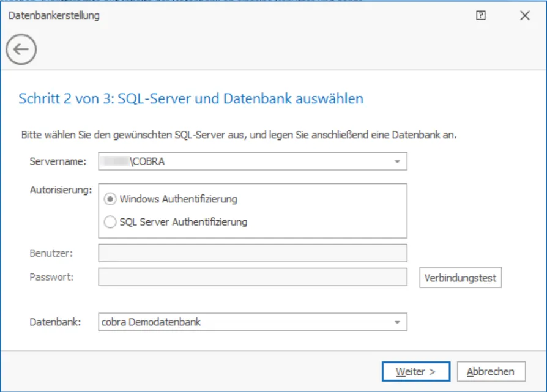Cancel with the Abbrechen button

click(x=491, y=371)
